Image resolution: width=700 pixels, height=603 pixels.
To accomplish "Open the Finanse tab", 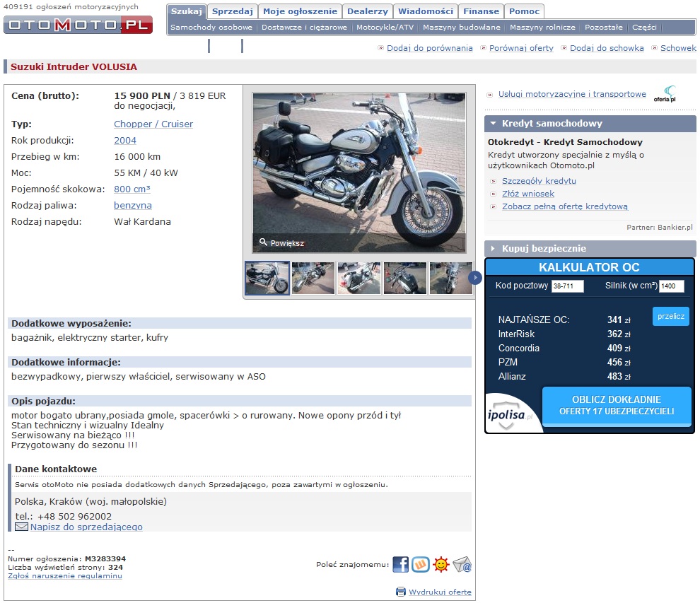I will (482, 11).
